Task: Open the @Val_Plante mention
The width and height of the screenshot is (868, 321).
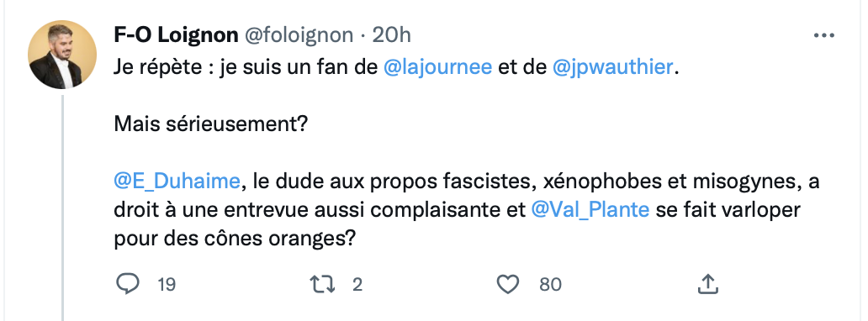Action: [590, 210]
